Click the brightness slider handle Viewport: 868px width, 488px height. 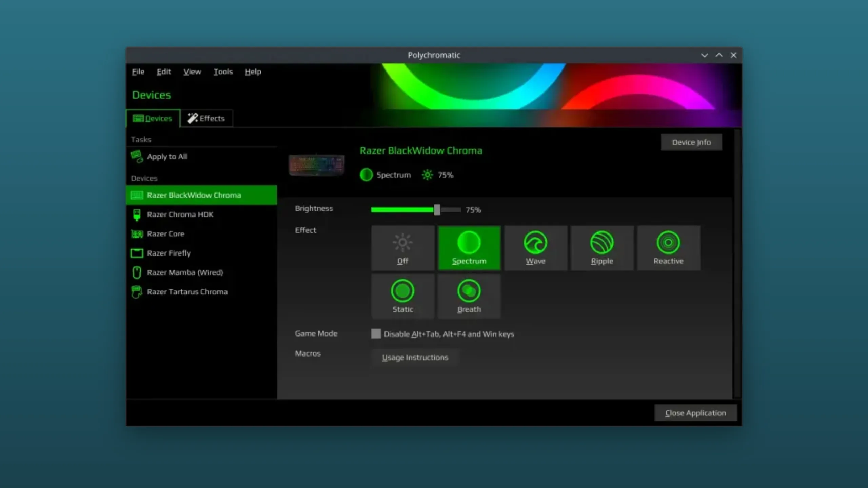tap(437, 210)
